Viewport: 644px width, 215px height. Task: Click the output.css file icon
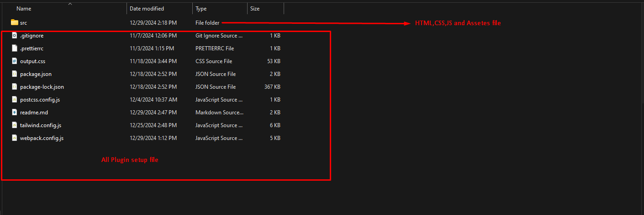click(14, 61)
